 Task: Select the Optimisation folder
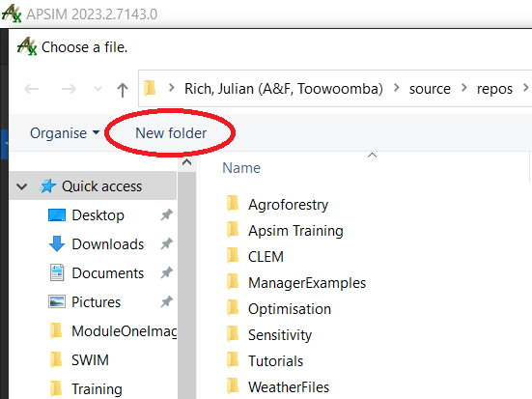click(x=290, y=309)
